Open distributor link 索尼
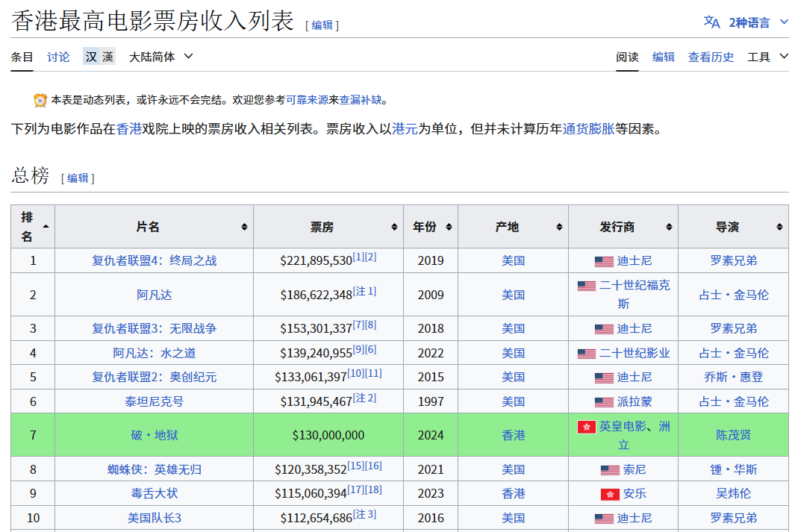Image resolution: width=792 pixels, height=532 pixels. pos(634,469)
